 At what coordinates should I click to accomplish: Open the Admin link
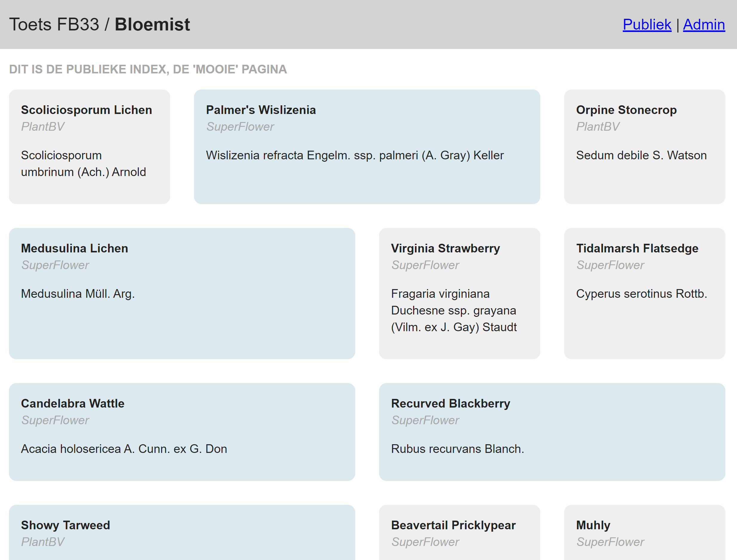pyautogui.click(x=704, y=25)
